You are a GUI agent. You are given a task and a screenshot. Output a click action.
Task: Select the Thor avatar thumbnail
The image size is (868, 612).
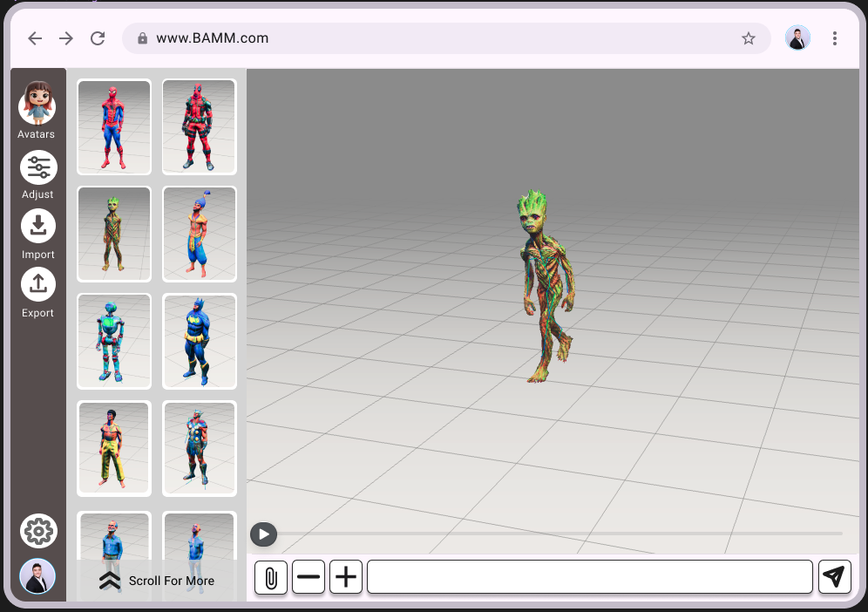click(x=200, y=448)
